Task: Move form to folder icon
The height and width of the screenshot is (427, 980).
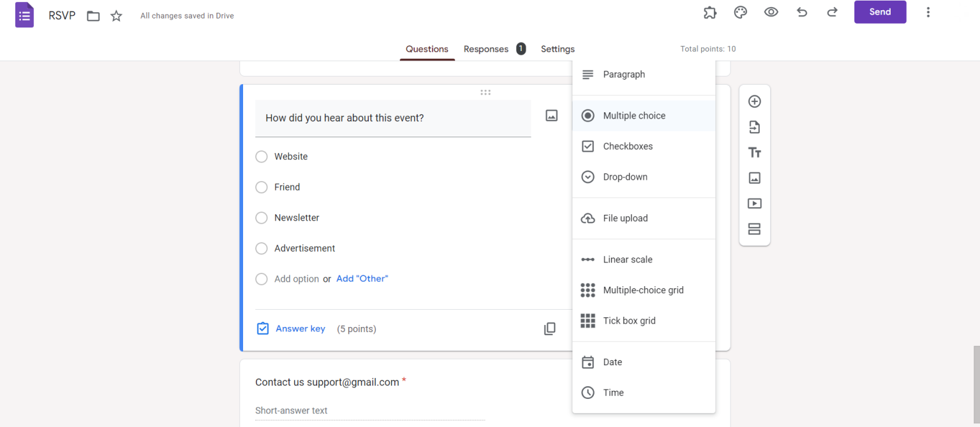Action: point(93,16)
